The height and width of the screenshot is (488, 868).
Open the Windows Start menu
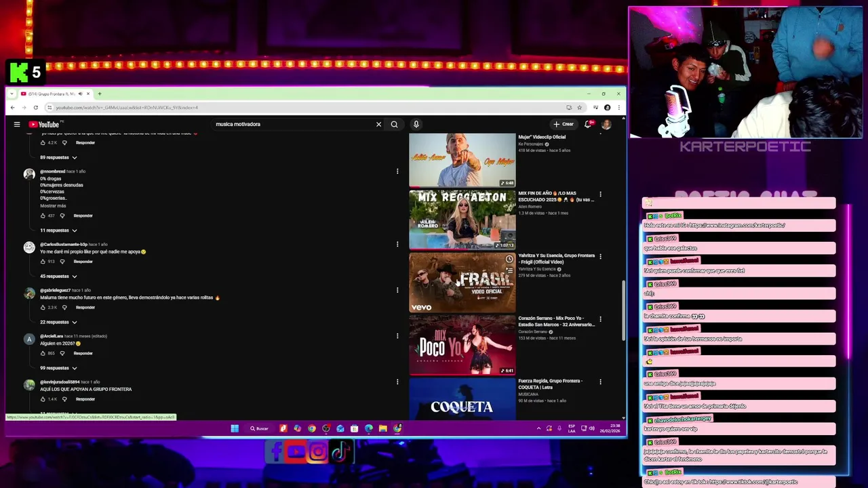pyautogui.click(x=235, y=428)
